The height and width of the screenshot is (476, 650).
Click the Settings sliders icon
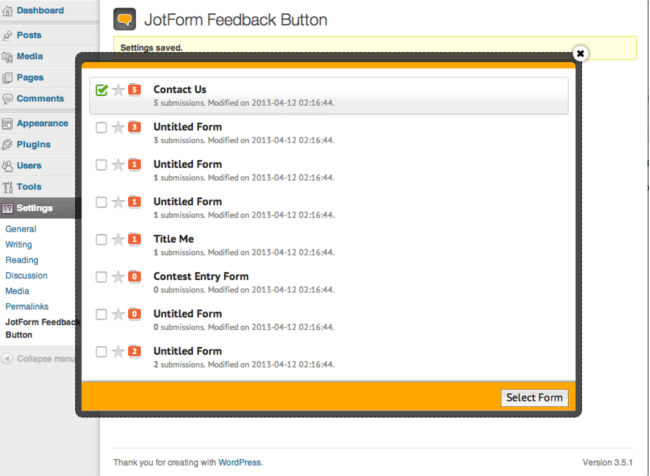(7, 208)
